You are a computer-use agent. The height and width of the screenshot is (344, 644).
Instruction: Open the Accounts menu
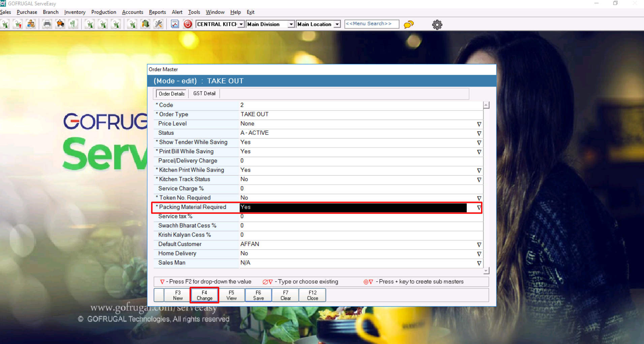point(132,12)
